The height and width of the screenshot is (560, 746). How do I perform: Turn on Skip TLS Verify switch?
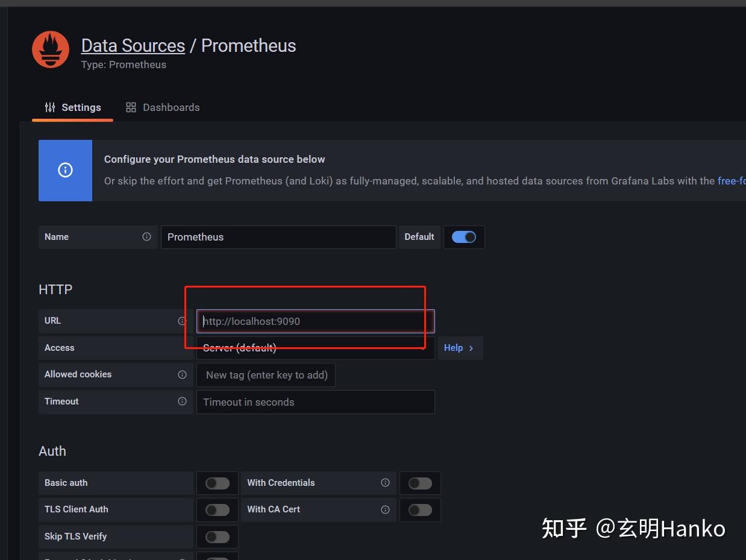click(217, 536)
